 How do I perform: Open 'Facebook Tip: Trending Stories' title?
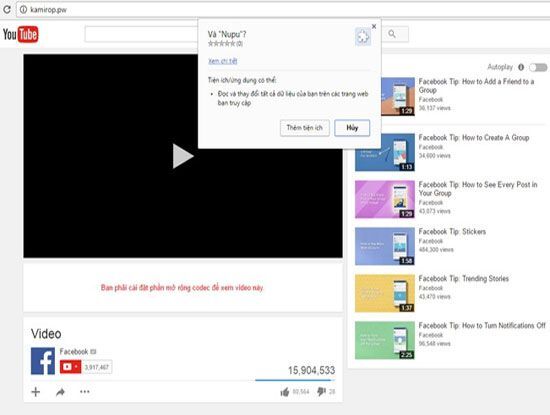[463, 279]
